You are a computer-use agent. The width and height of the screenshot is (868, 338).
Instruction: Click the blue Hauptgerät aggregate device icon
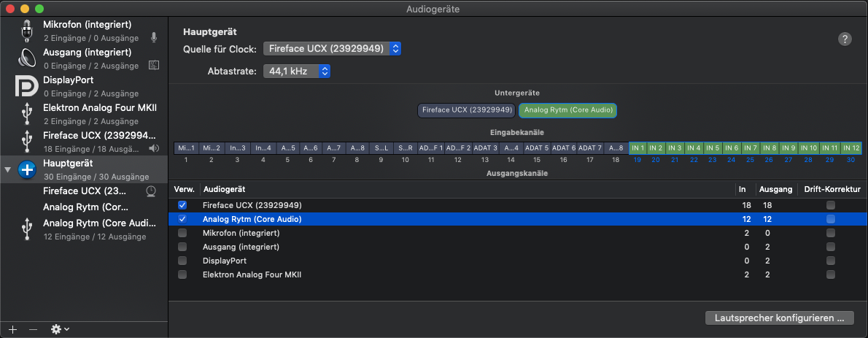pyautogui.click(x=27, y=169)
